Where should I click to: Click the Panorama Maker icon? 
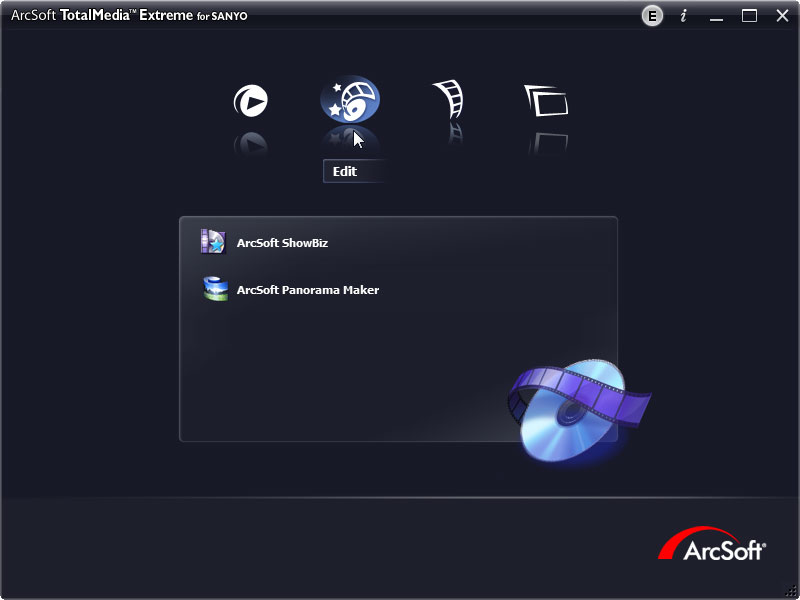215,289
